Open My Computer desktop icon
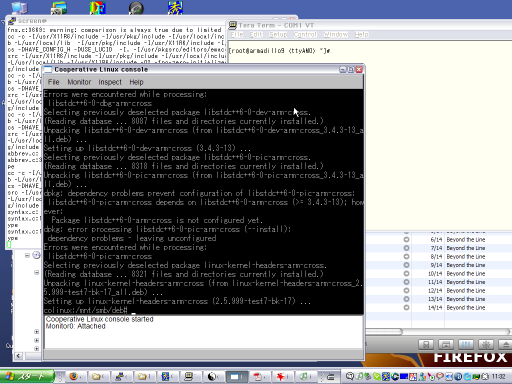Screen dimensions: 512x384 click(x=19, y=8)
